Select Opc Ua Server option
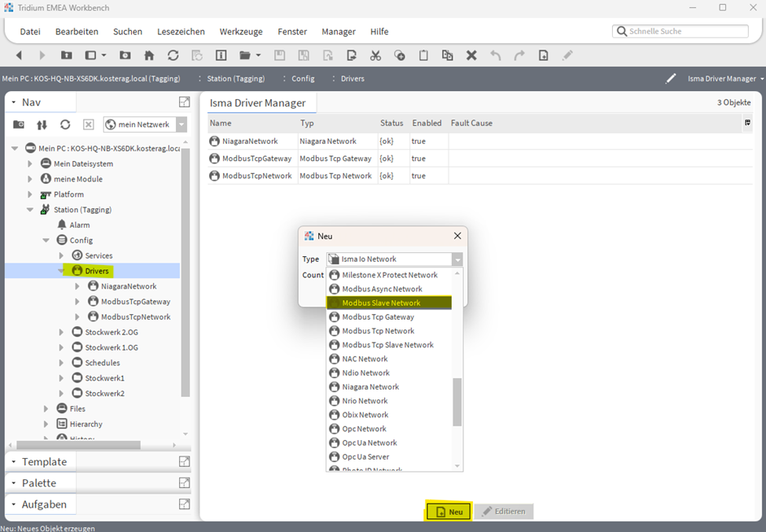The height and width of the screenshot is (532, 766). click(389, 457)
